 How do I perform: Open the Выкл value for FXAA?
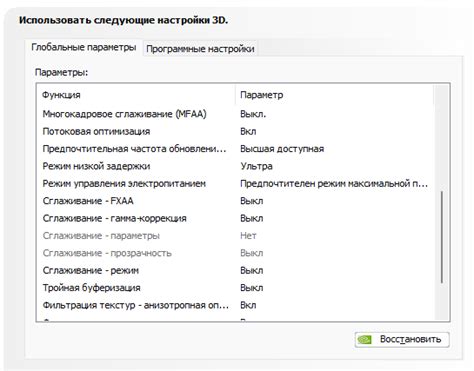click(x=252, y=201)
